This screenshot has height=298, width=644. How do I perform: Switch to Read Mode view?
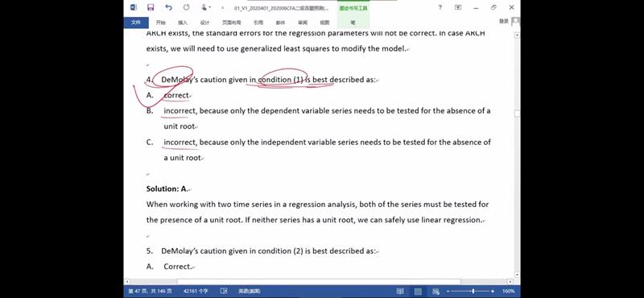[x=400, y=291]
